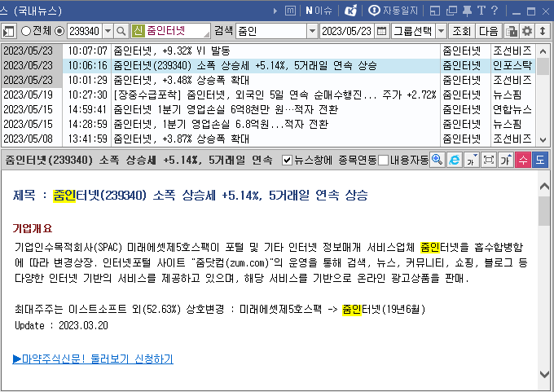Screen dimensions: 554x392
Task: Click the 기업개요 heading in the article
Action: click(x=32, y=228)
